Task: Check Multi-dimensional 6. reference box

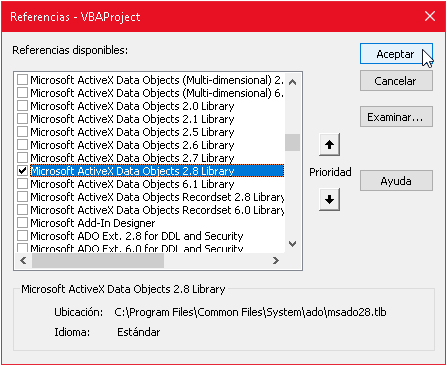Action: click(22, 93)
